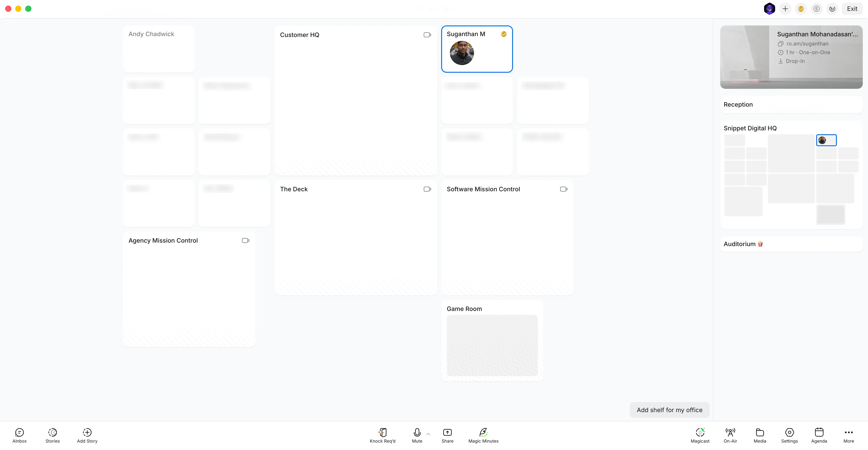Image resolution: width=868 pixels, height=450 pixels.
Task: Open the More options menu
Action: [848, 432]
